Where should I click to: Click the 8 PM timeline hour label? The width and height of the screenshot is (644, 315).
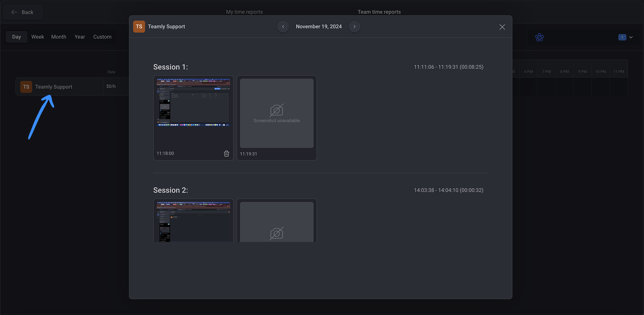pyautogui.click(x=564, y=71)
